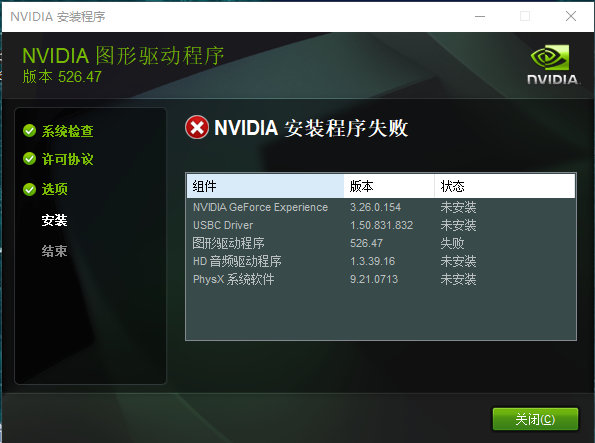Select the NVIDIA GeForce Experience row
595x443 pixels.
click(381, 207)
